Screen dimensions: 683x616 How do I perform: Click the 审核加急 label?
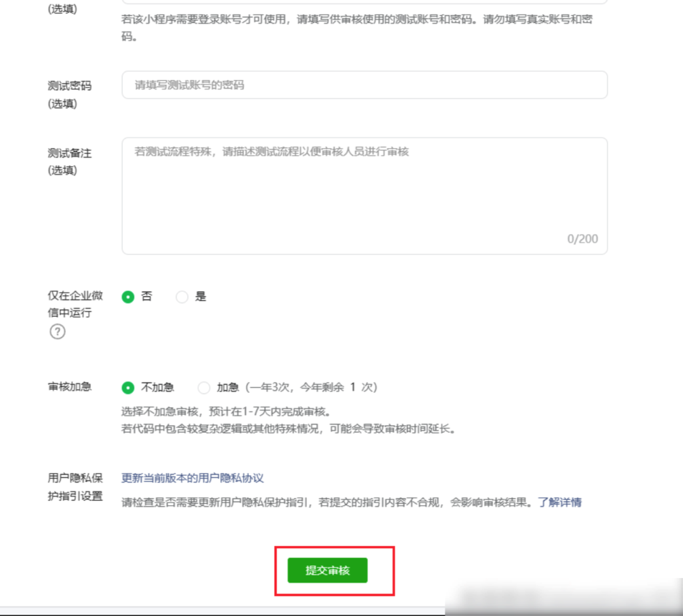tap(69, 387)
